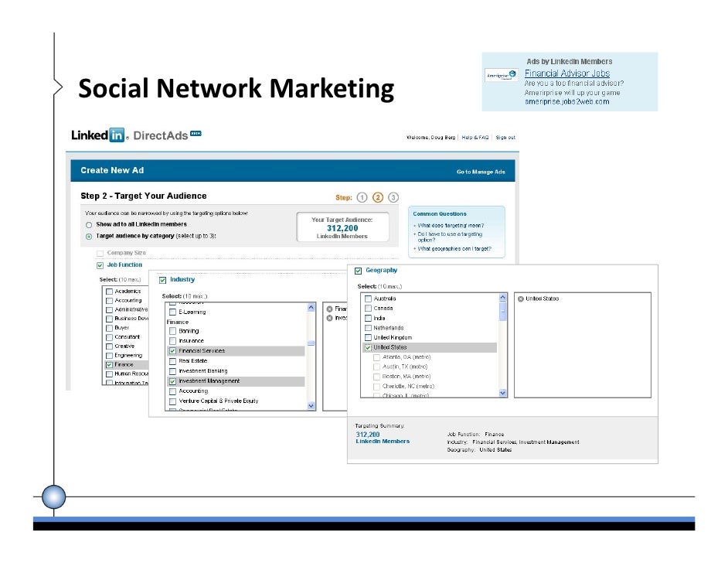Click "312,200" in Targeting Summary
Viewport: 728px width, 563px height.
(x=368, y=435)
